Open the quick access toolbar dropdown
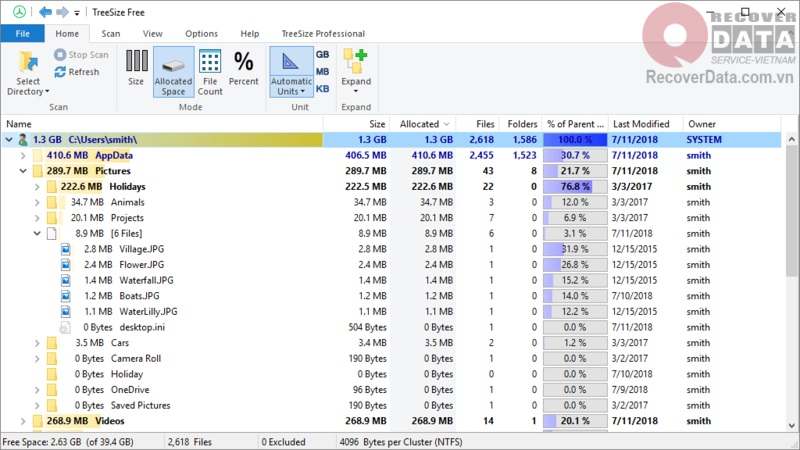The height and width of the screenshot is (450, 800). coord(77,13)
